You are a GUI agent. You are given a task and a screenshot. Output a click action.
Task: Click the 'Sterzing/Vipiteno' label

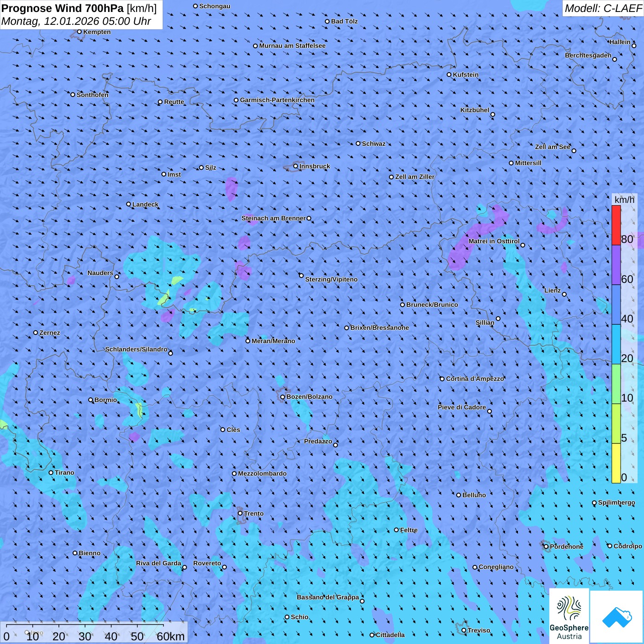331,279
